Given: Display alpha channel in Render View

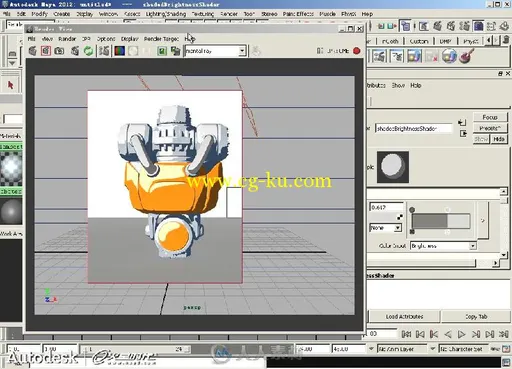Looking at the screenshot, I should [x=133, y=51].
